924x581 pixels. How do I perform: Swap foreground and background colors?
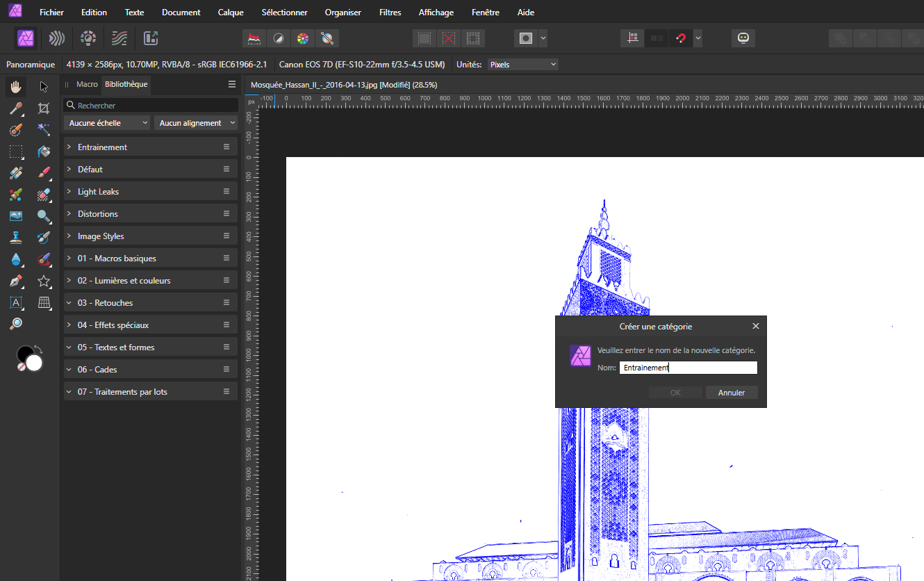tap(38, 349)
